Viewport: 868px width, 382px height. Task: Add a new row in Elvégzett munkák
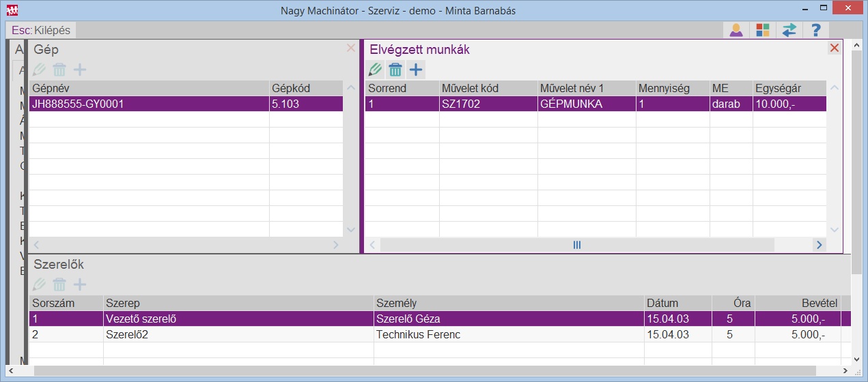[x=416, y=69]
